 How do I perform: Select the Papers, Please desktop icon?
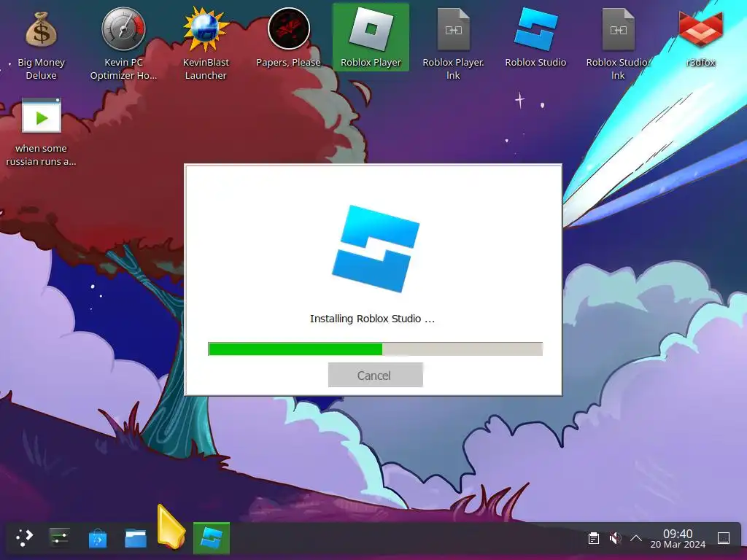(x=288, y=38)
